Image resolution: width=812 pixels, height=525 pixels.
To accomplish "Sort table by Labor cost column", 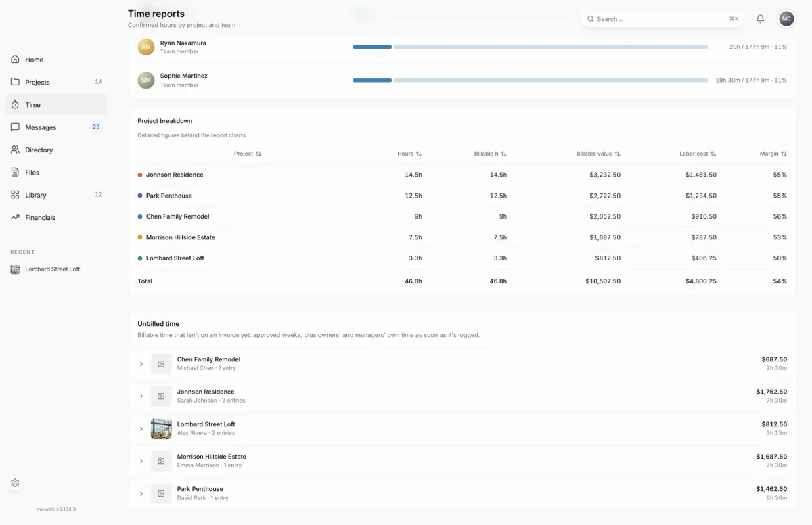I will (x=698, y=154).
